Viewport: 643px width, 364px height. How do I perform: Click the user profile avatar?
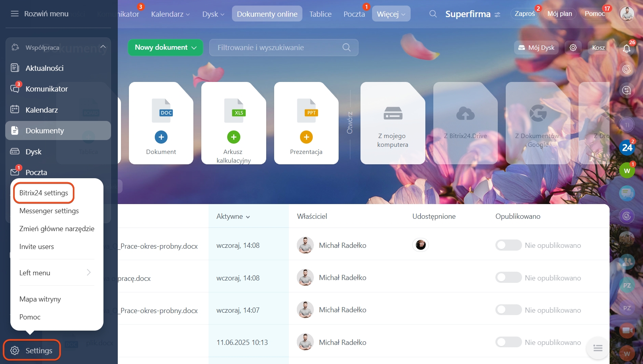627,14
